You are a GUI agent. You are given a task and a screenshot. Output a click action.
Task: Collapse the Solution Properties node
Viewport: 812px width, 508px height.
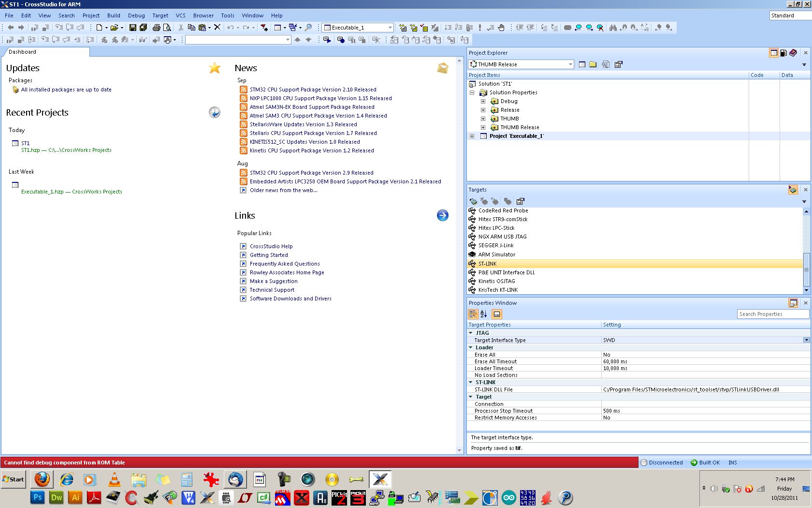click(x=472, y=92)
